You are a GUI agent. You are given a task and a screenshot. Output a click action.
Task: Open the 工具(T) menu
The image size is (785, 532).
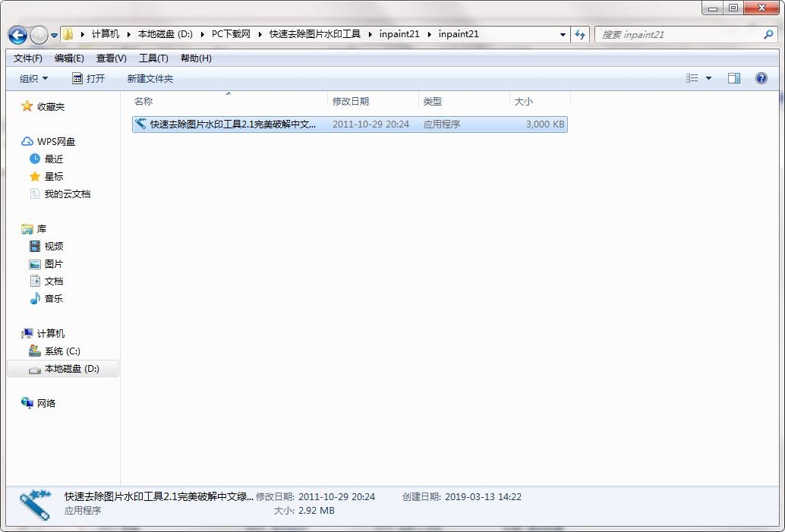[153, 58]
